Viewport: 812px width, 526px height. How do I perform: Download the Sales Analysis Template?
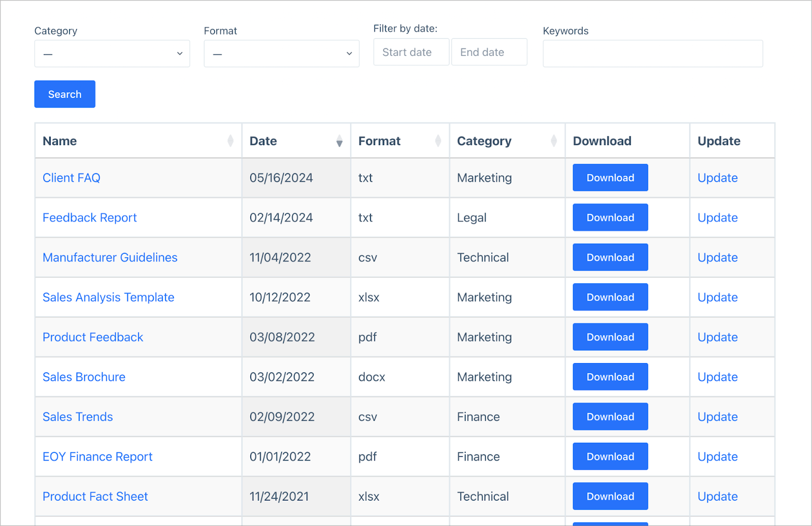[x=611, y=297]
